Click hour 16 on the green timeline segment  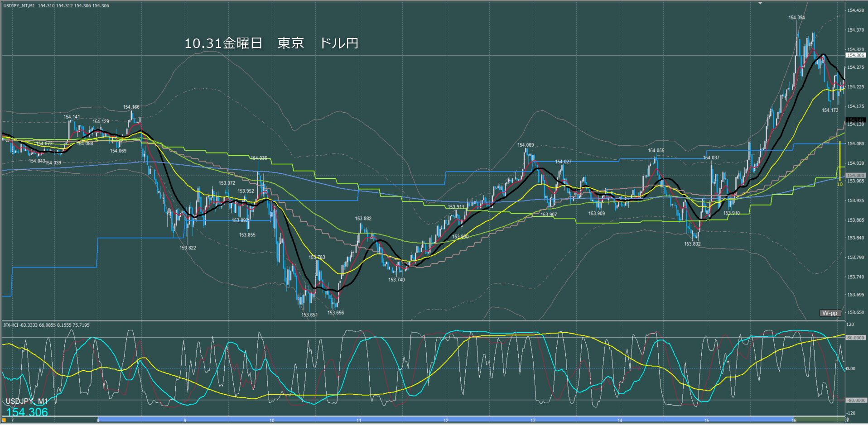point(794,420)
